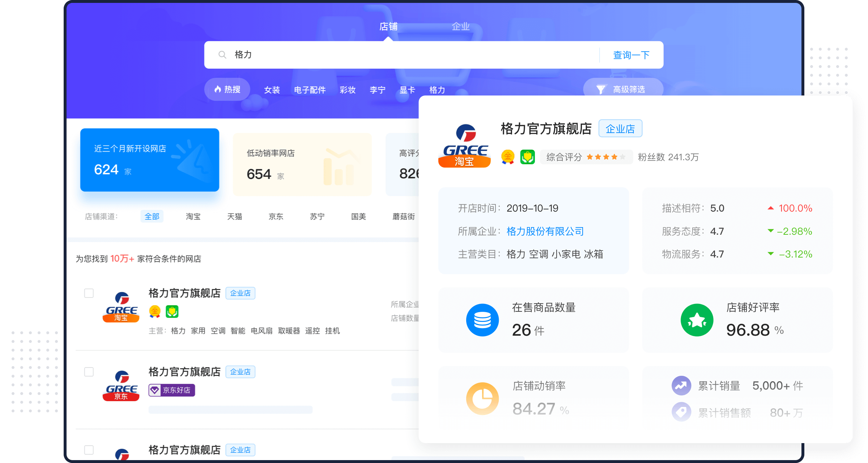Check the box beside the 京东 GREE store

(x=89, y=371)
